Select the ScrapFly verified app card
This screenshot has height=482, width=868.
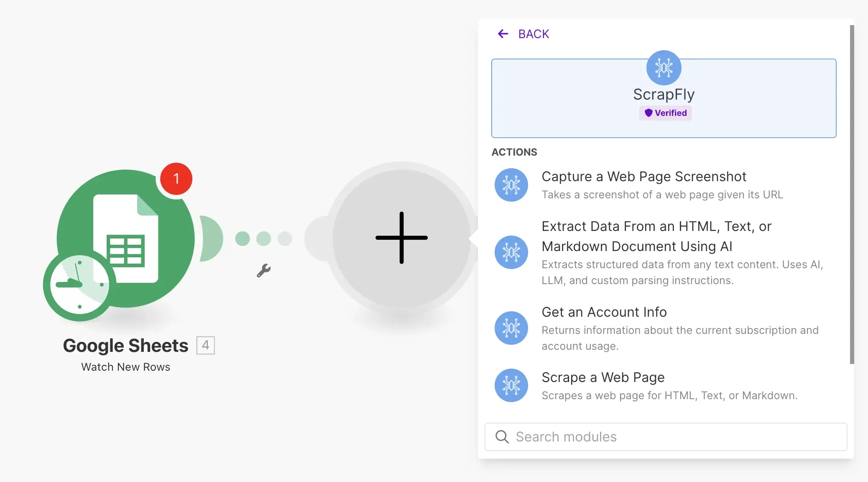point(664,98)
